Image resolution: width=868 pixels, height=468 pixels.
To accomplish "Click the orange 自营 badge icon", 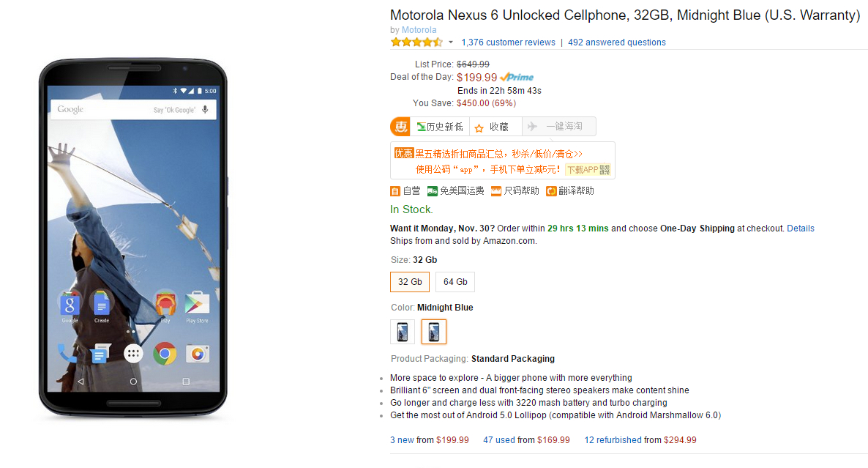I will pyautogui.click(x=395, y=191).
